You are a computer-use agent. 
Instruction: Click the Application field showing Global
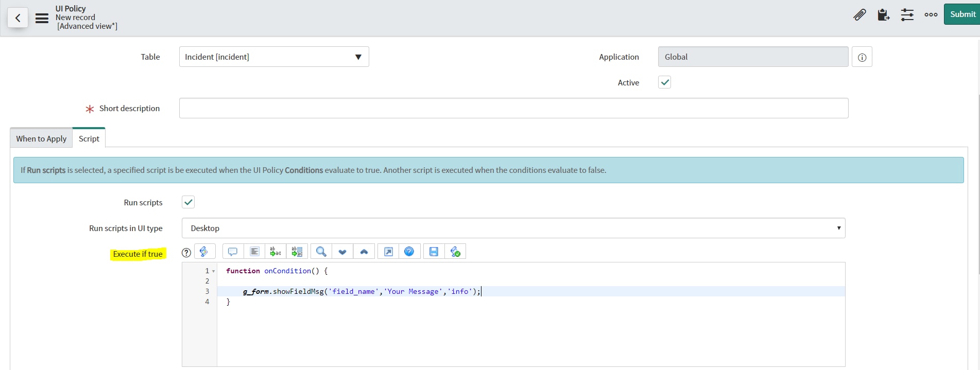pyautogui.click(x=753, y=57)
